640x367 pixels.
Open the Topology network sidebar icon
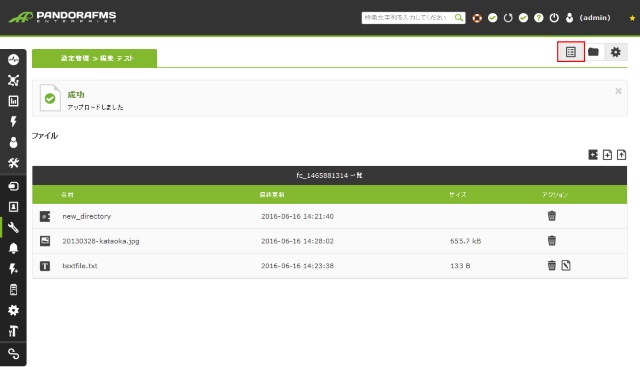point(13,80)
